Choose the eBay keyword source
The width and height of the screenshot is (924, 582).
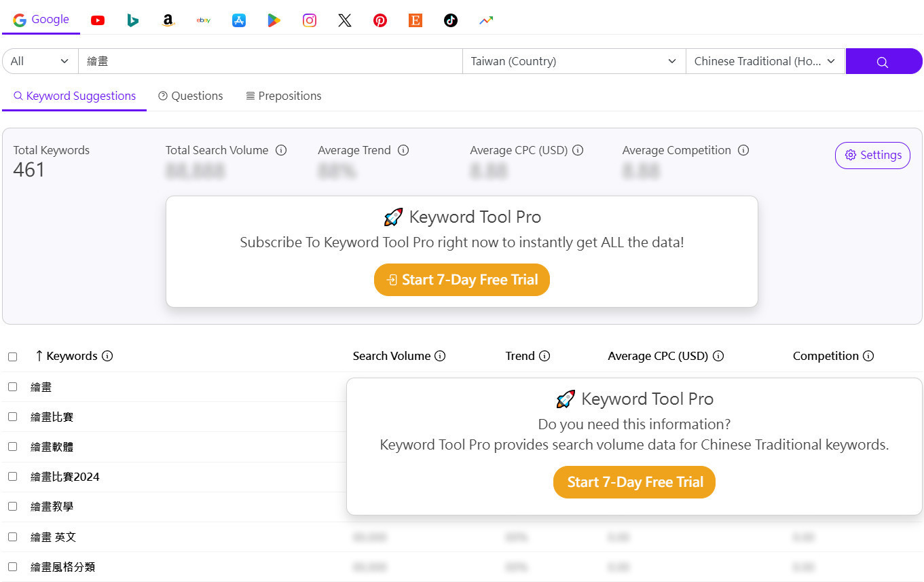pos(204,20)
